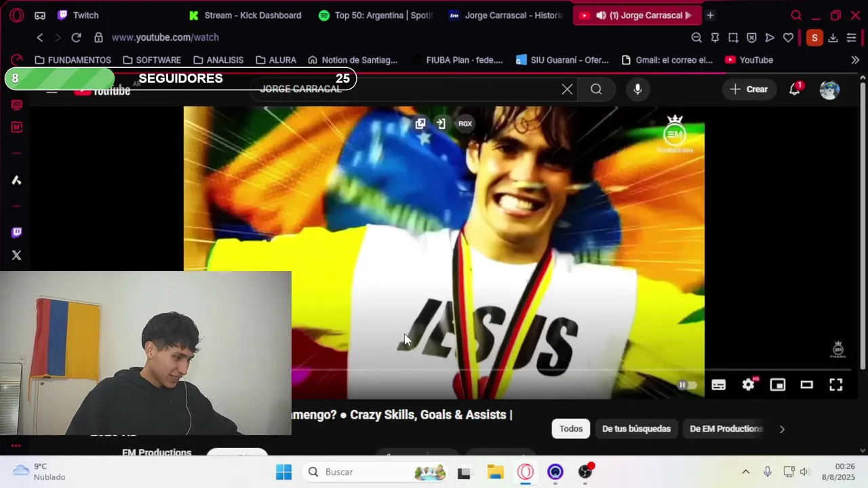Open the Opera GX main menu logo
The width and height of the screenshot is (868, 488).
[16, 15]
